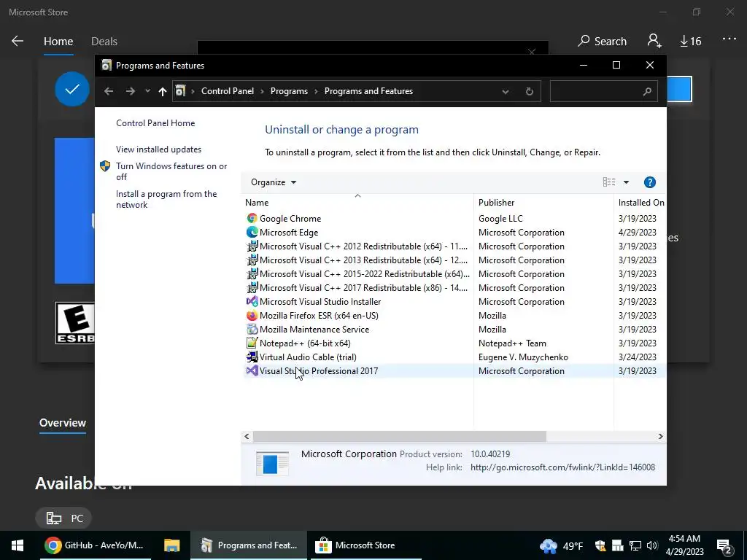Click taskbar volume speaker icon
This screenshot has height=560, width=747.
[651, 545]
